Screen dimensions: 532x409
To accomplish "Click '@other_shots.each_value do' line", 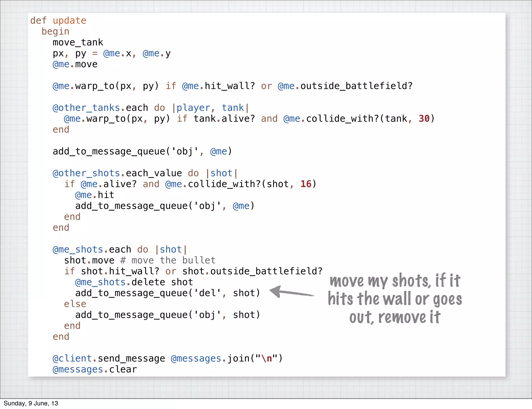I will 145,173.
